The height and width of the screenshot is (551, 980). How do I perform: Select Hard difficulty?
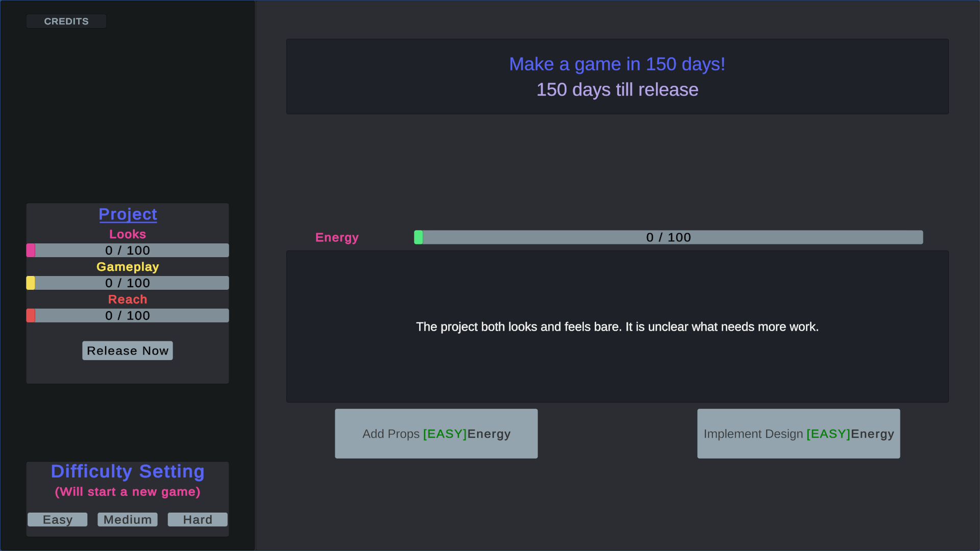pos(197,519)
